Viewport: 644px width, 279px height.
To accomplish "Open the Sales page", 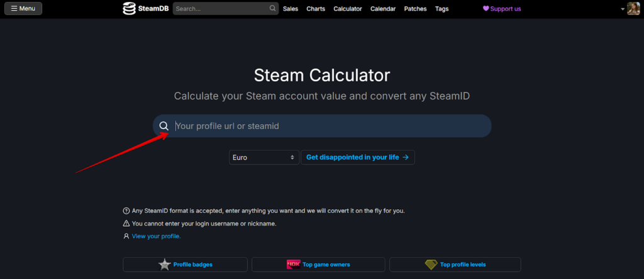I will pos(291,9).
